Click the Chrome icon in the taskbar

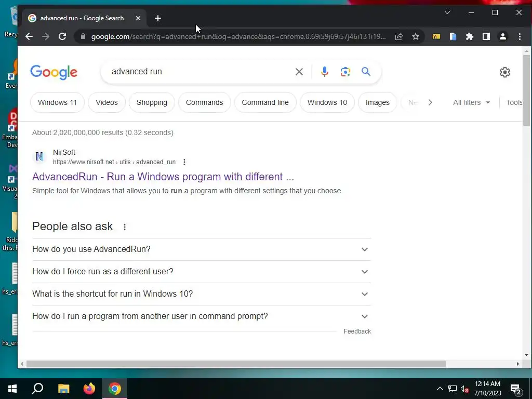coord(115,389)
